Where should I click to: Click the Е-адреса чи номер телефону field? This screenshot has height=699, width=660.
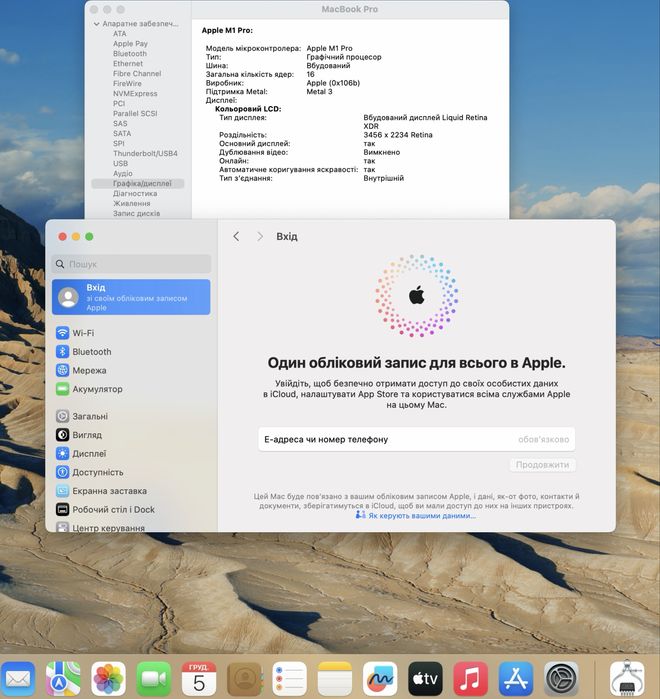click(x=416, y=439)
